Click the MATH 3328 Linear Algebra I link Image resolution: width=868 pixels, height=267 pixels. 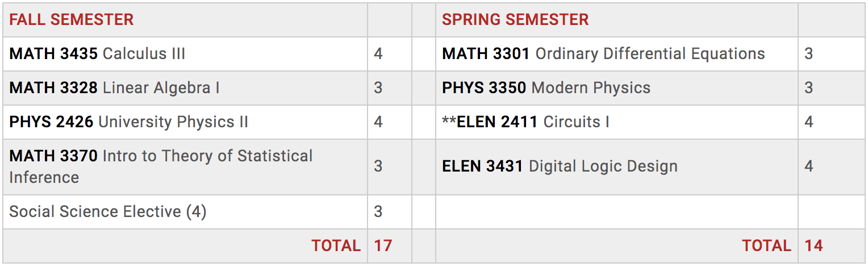click(114, 88)
